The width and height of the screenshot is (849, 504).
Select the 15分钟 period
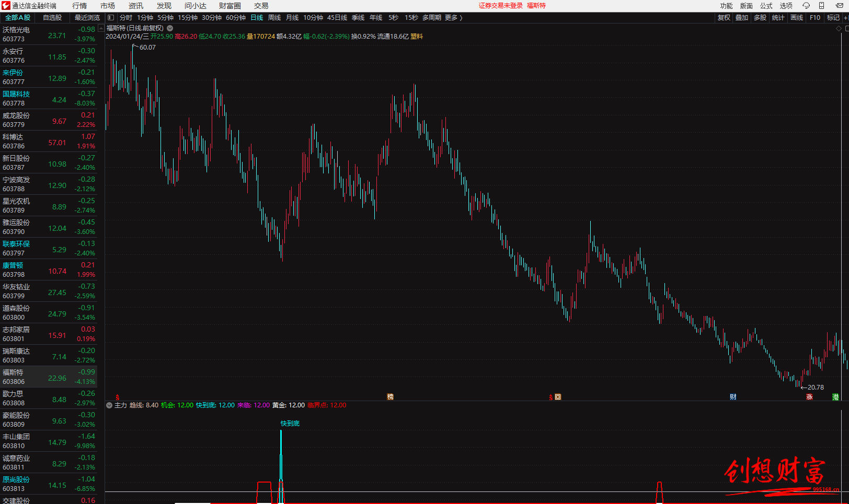[188, 18]
